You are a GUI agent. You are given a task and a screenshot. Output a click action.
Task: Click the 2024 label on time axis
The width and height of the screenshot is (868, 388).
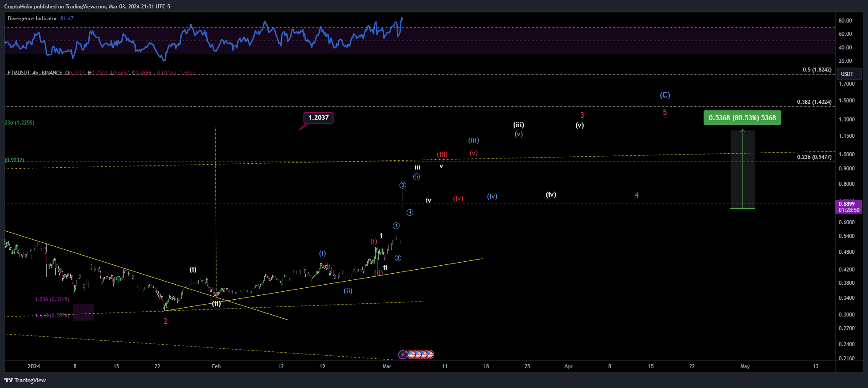pyautogui.click(x=34, y=366)
